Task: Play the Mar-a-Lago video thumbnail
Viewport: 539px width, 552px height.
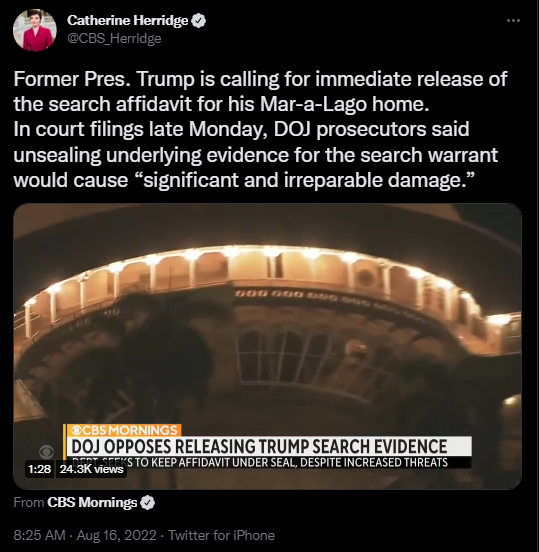Action: [x=267, y=346]
